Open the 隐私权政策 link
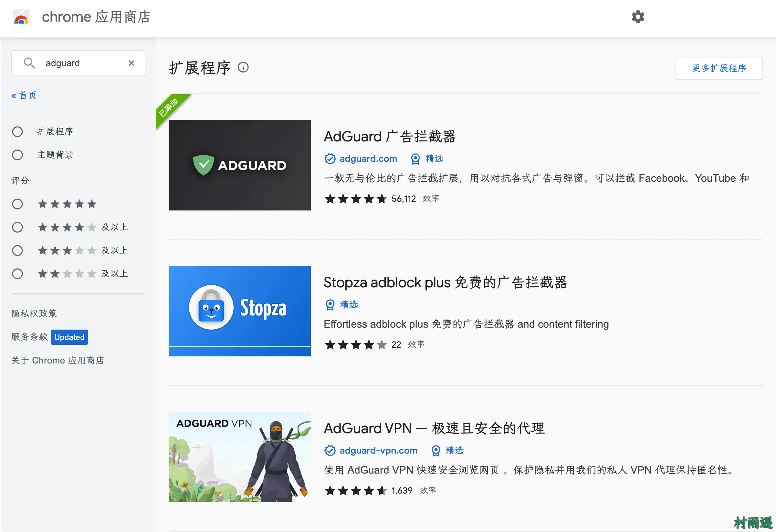Viewport: 776px width, 532px height. [x=34, y=313]
